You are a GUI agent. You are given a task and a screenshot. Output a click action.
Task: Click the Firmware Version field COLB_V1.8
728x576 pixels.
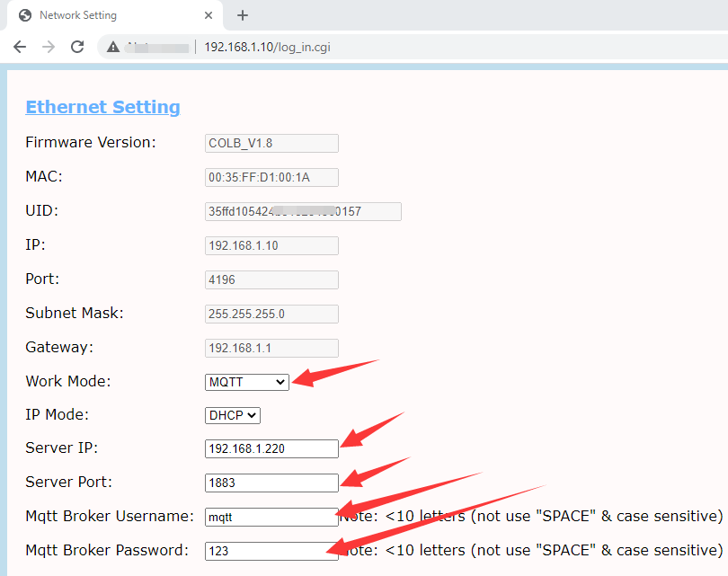click(x=271, y=143)
